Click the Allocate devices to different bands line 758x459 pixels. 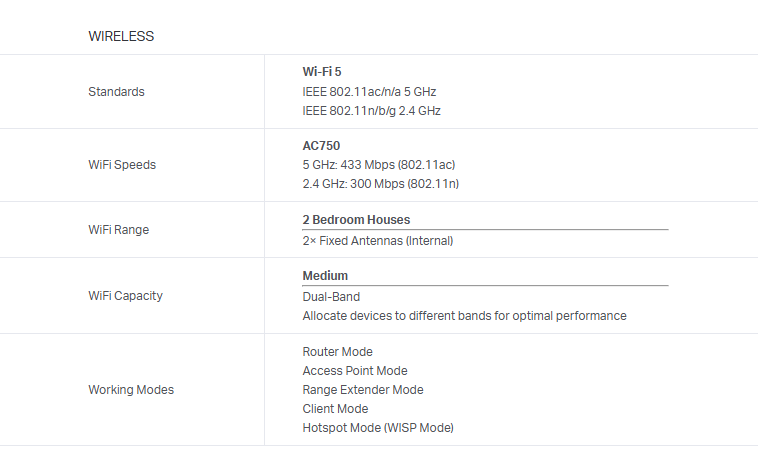tap(464, 316)
